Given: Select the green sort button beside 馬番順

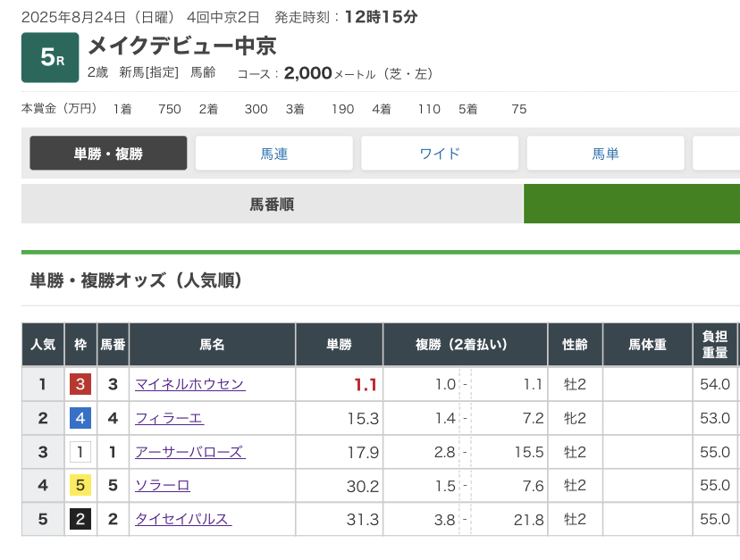Looking at the screenshot, I should pos(631,205).
